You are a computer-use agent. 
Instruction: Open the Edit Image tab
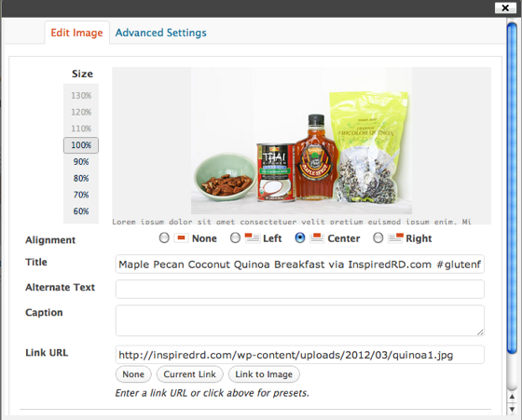76,33
